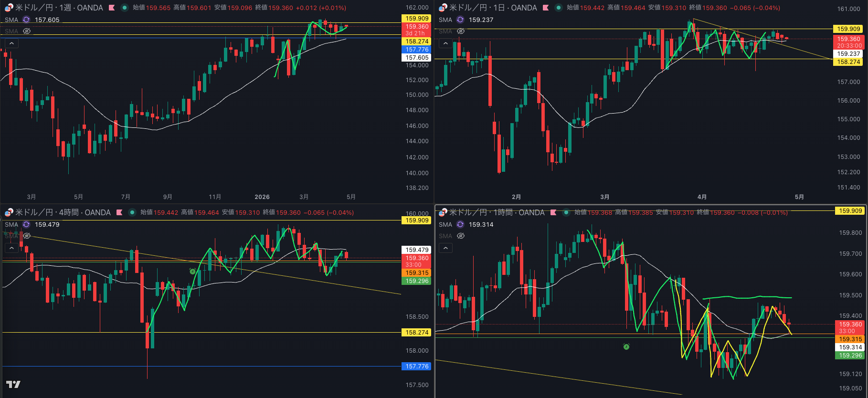Viewport: 868px width, 398px height.
Task: Click the USD/JPY flag icon in the weekly chart
Action: 9,8
